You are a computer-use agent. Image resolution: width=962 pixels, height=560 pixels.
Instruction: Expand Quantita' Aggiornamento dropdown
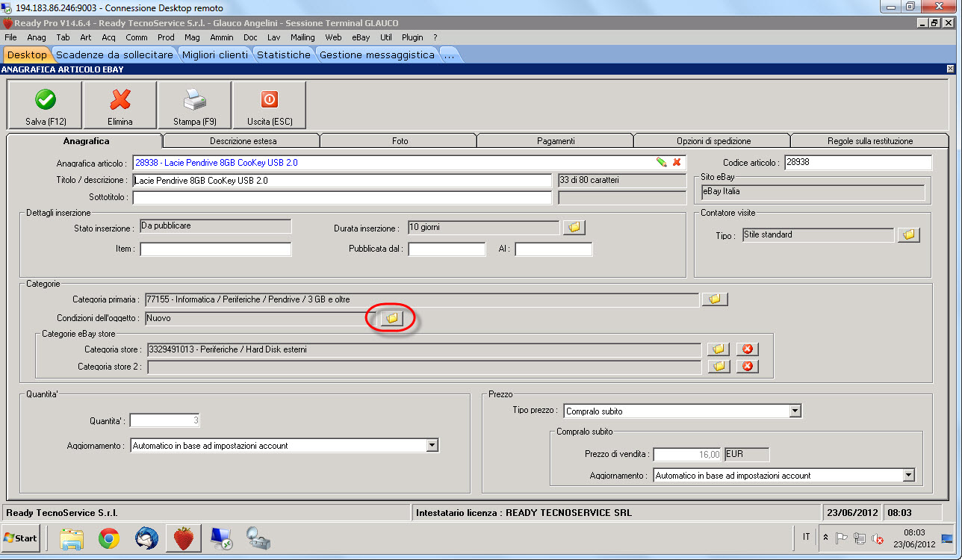[x=432, y=446]
